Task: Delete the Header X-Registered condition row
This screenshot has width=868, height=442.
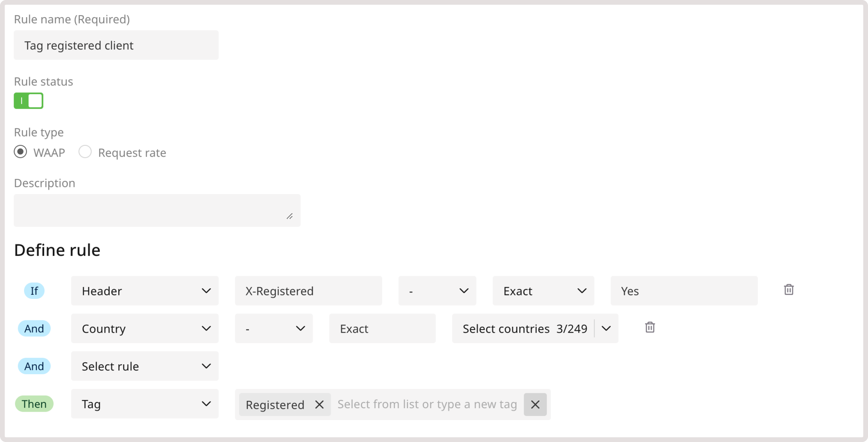Action: point(789,290)
